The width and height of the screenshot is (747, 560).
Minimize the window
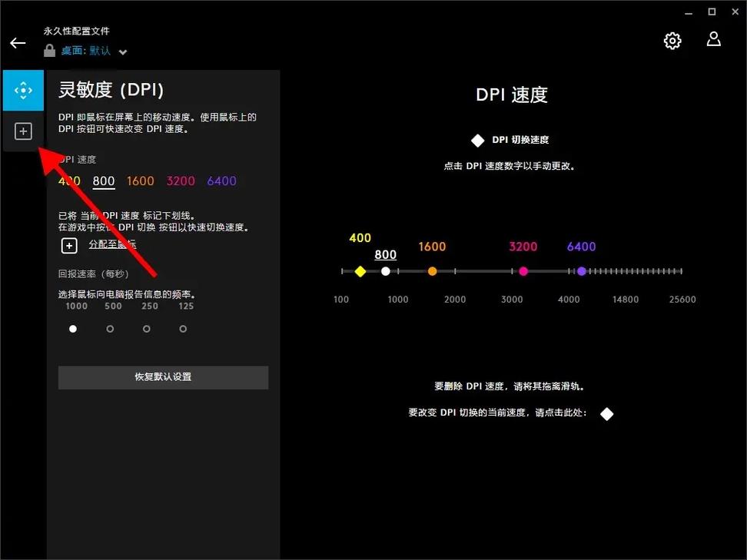pos(689,13)
